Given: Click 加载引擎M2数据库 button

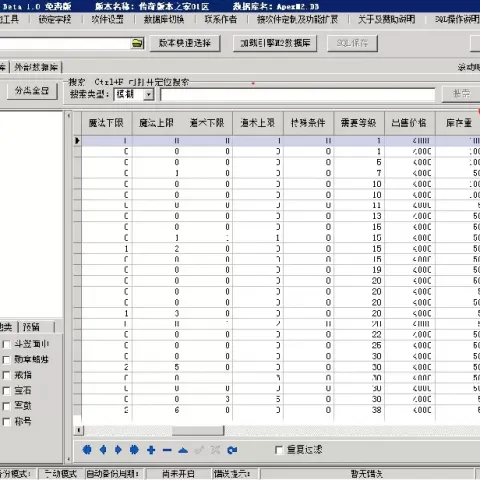Looking at the screenshot, I should click(x=275, y=43).
